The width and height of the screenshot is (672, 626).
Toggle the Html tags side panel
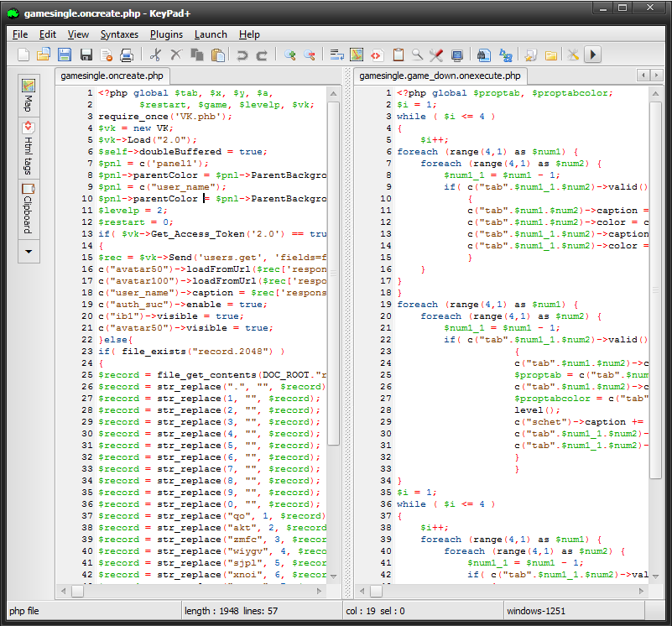tap(29, 148)
